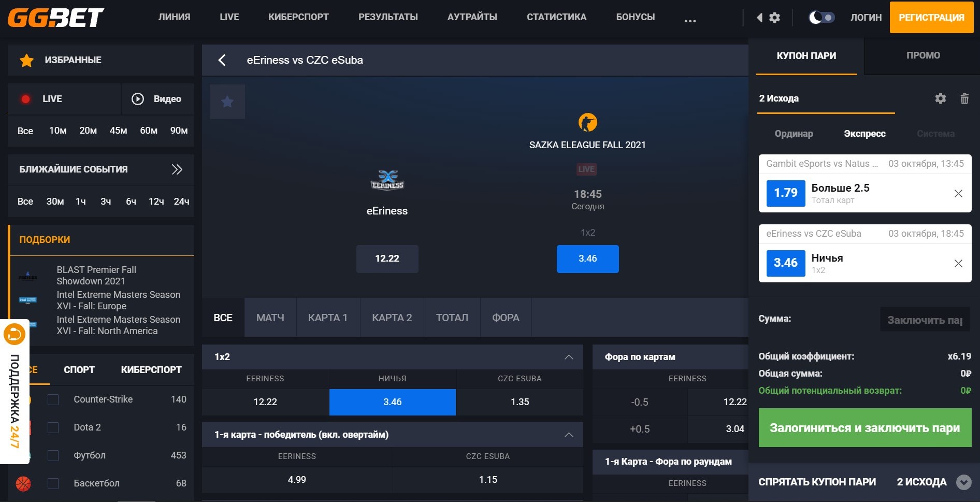Click the Counter-Strike tournament logo icon
This screenshot has height=502, width=980.
(587, 123)
